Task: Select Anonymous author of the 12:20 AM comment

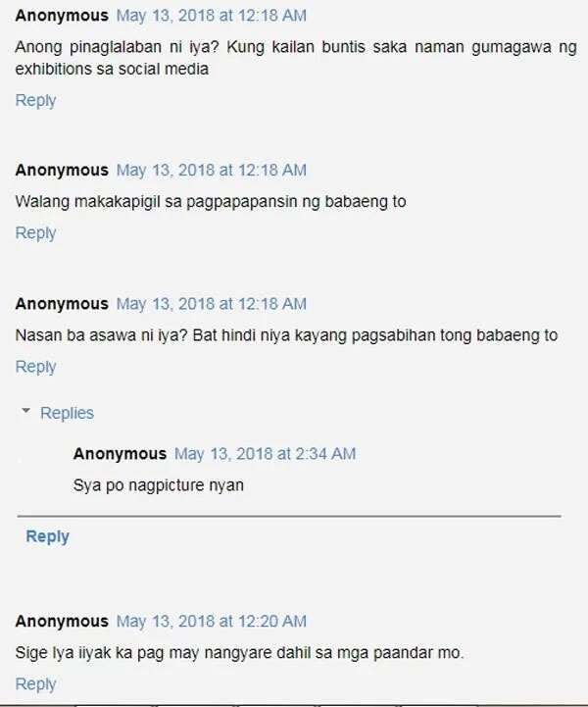Action: pos(62,622)
